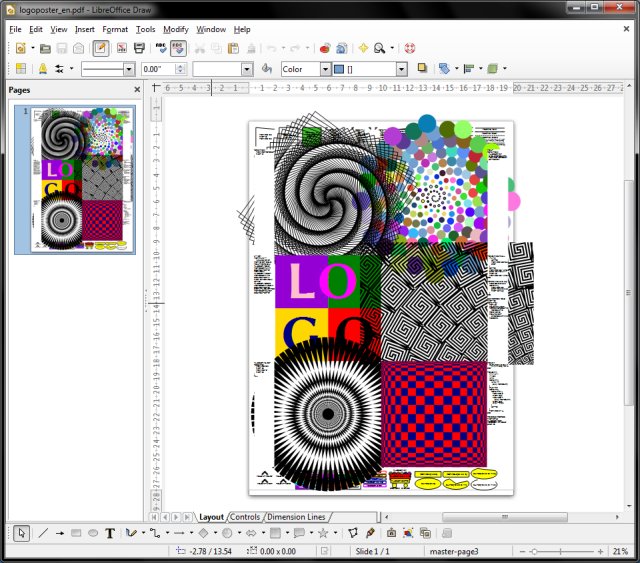Open the Color fill type dropdown
This screenshot has width=640, height=563.
tap(325, 69)
